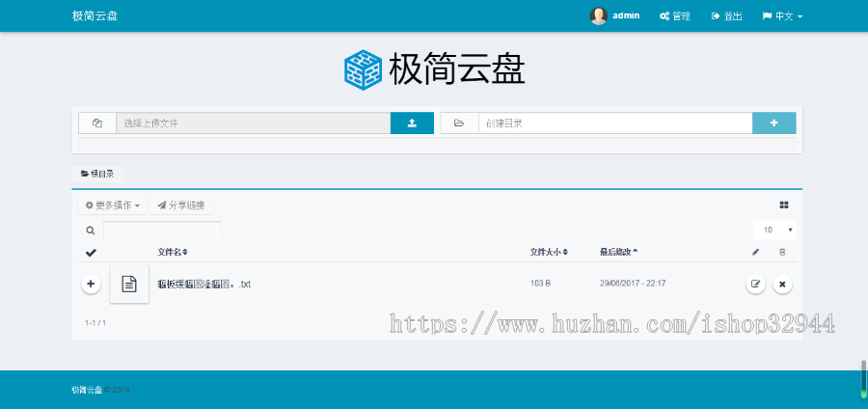The height and width of the screenshot is (409, 868).
Task: Click the page vertical scrollbar
Action: tap(863, 380)
